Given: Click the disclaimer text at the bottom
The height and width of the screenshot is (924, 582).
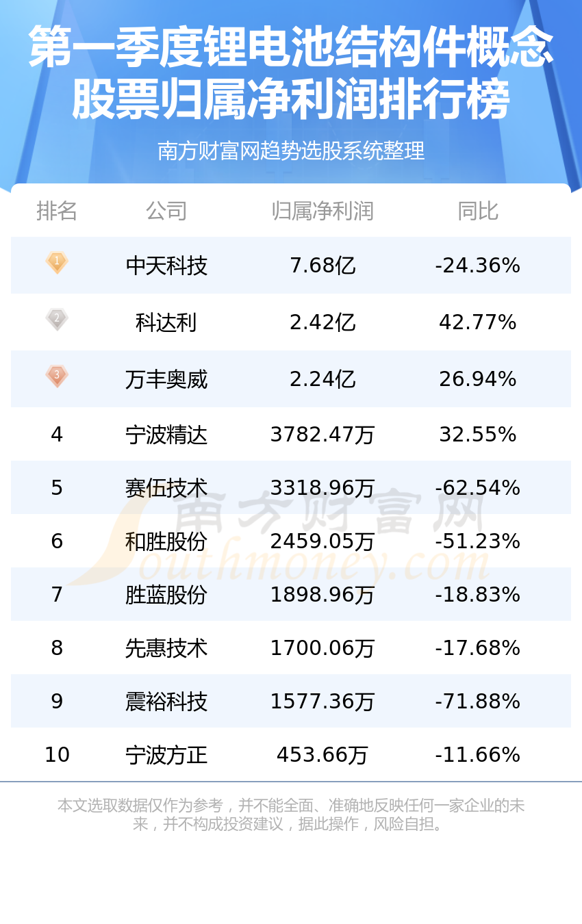Looking at the screenshot, I should (x=291, y=814).
